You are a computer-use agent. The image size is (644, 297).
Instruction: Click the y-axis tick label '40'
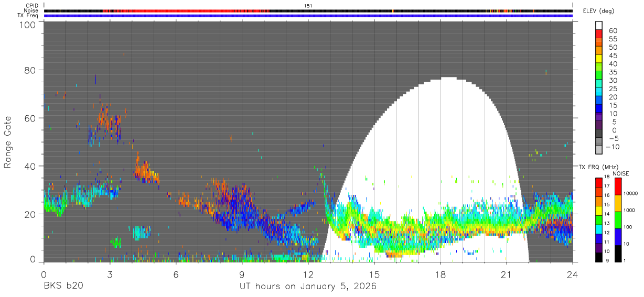(30, 166)
